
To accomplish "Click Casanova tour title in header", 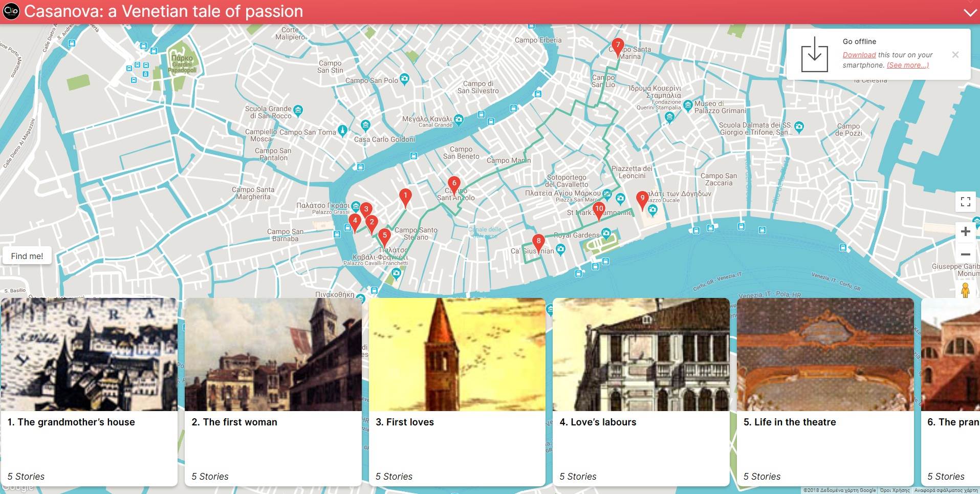I will (164, 11).
